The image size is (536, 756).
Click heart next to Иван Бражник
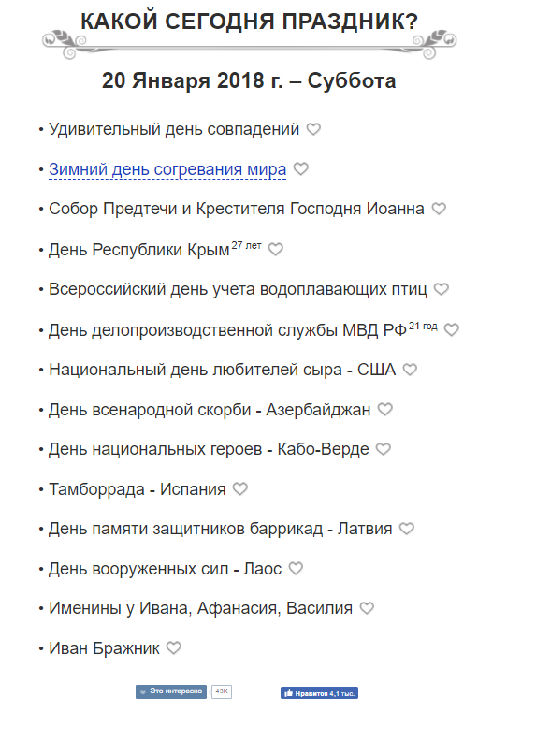[174, 648]
